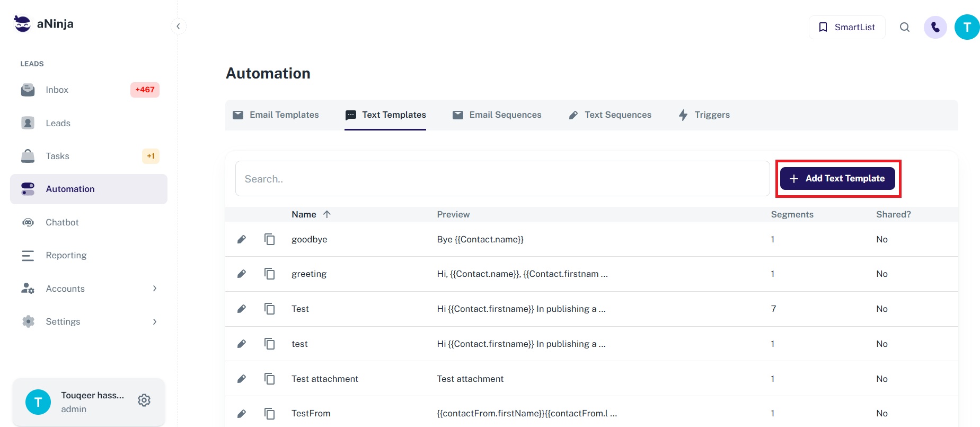This screenshot has height=427, width=980.
Task: Click the gear icon beside Touqeer's profile
Action: click(144, 400)
